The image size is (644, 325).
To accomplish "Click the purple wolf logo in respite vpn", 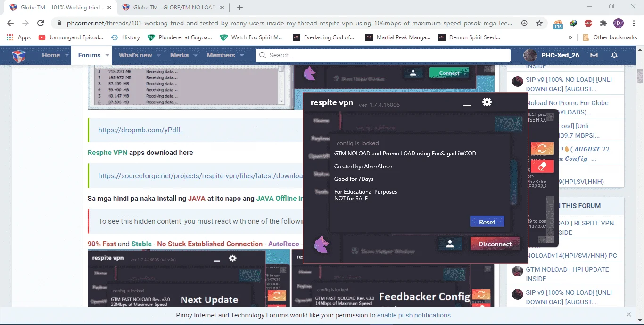I will click(x=322, y=244).
